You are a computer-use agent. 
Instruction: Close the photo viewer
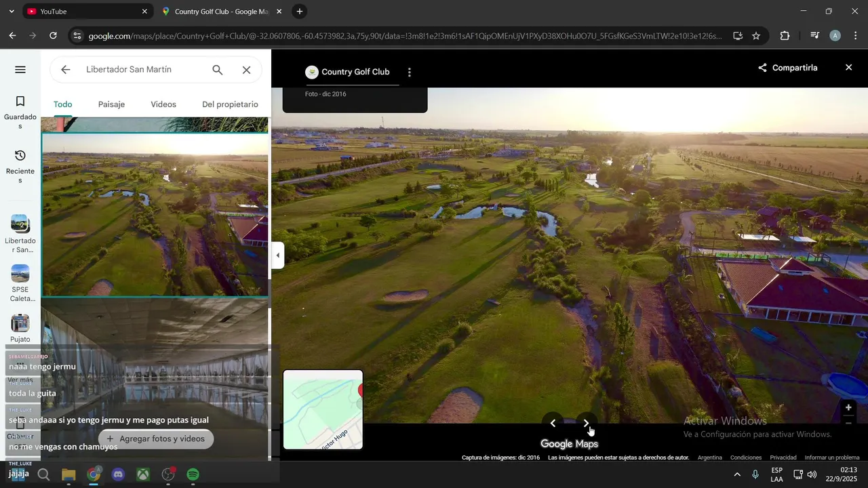point(849,68)
